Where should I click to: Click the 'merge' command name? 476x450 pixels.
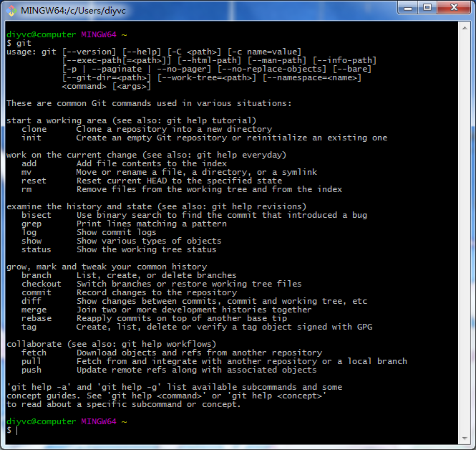pyautogui.click(x=34, y=310)
